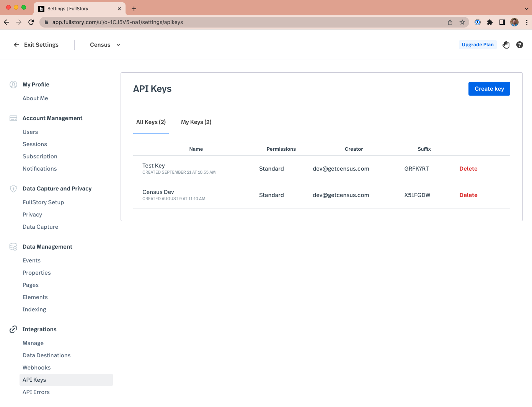Click the share page icon in address bar
This screenshot has height=407, width=532.
coord(450,22)
